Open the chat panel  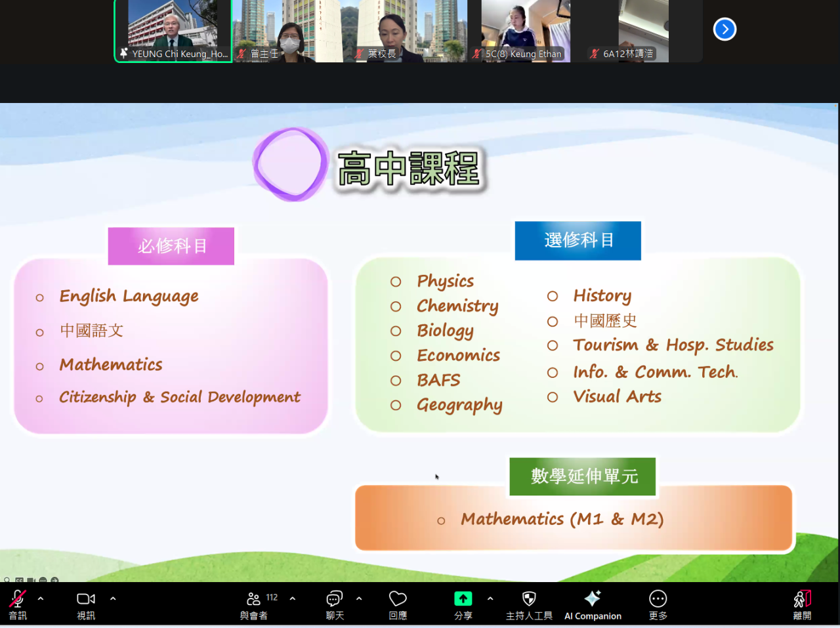pos(335,599)
